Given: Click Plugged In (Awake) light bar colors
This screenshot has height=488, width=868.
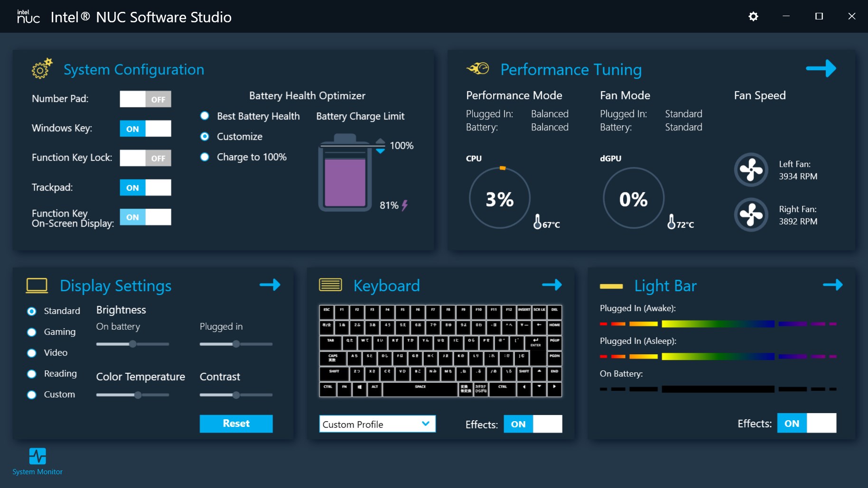Looking at the screenshot, I should [x=718, y=324].
